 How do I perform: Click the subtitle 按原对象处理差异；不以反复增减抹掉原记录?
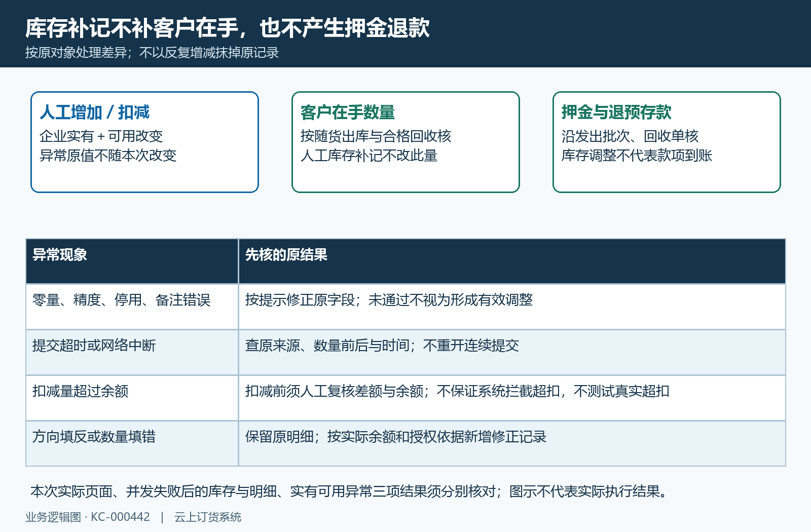152,53
